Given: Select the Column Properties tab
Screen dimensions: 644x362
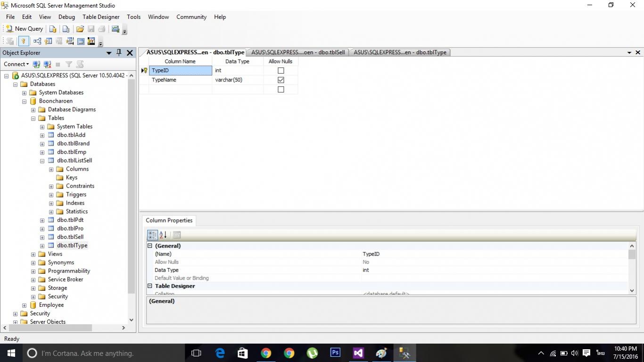Looking at the screenshot, I should point(169,221).
